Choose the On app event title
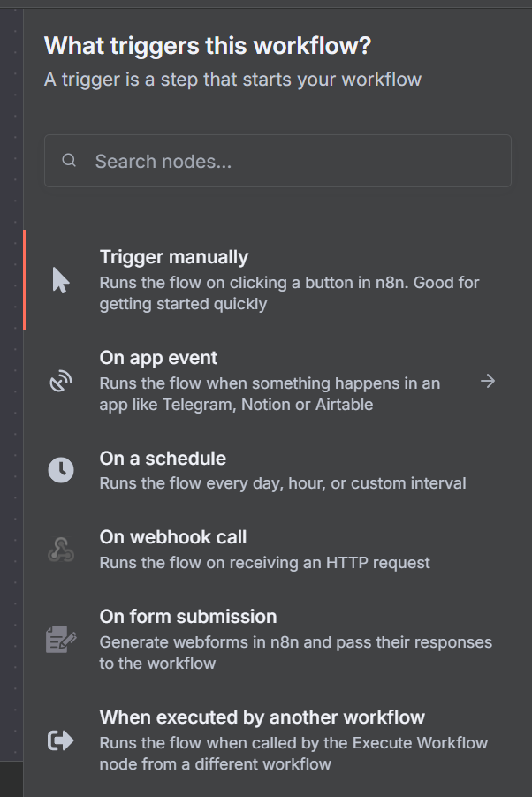Image resolution: width=532 pixels, height=797 pixels. 158,358
